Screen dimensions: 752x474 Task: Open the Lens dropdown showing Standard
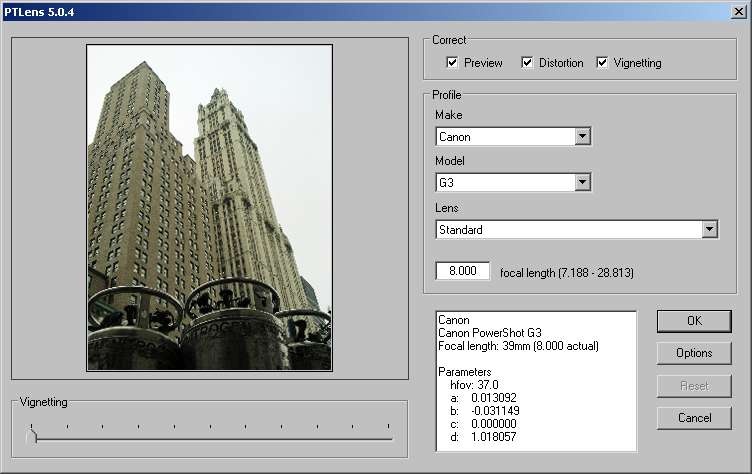pyautogui.click(x=576, y=229)
